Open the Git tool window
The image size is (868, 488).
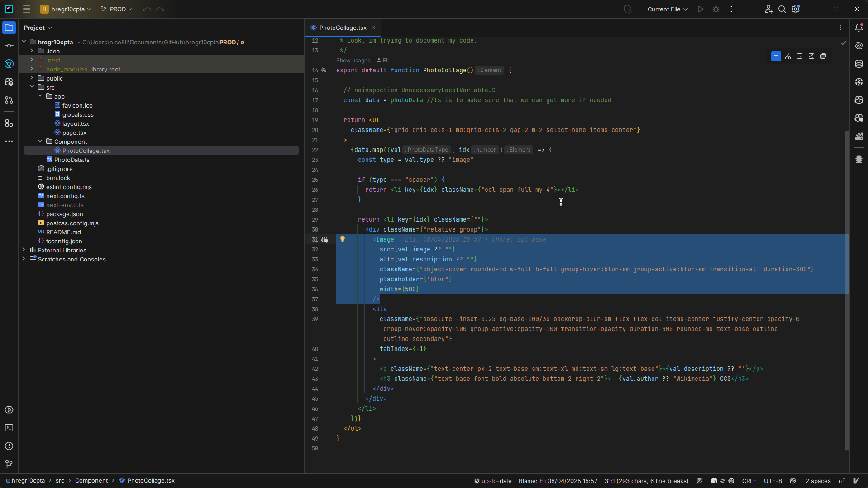click(9, 464)
